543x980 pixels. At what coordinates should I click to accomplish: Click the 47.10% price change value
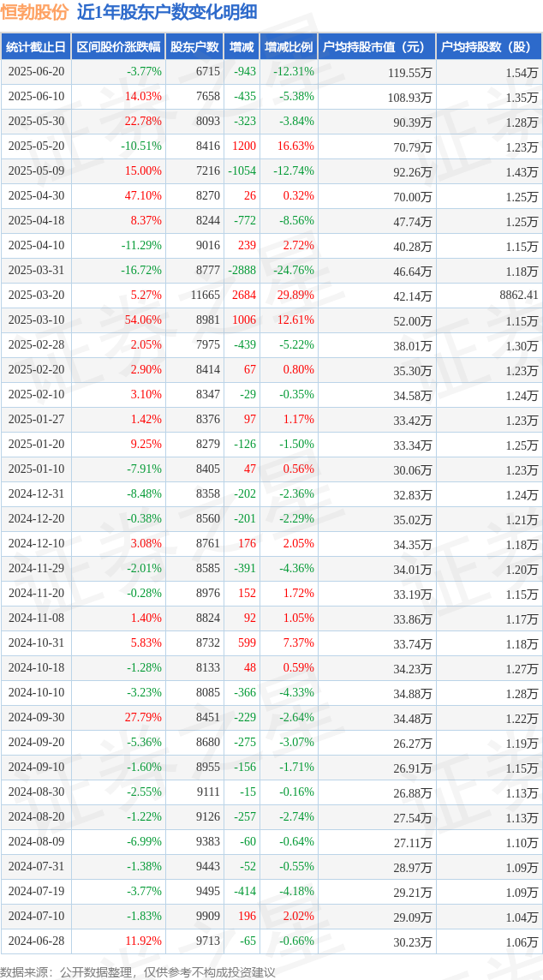[143, 196]
